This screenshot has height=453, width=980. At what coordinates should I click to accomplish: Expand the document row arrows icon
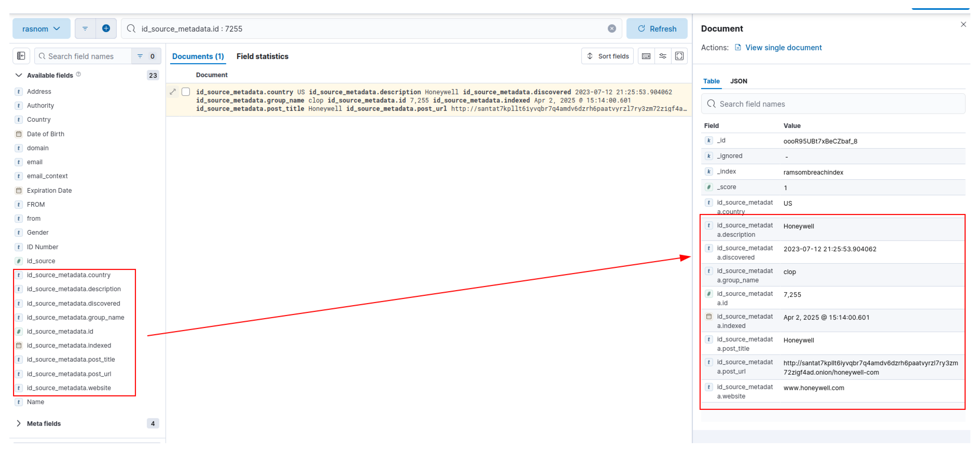point(173,92)
